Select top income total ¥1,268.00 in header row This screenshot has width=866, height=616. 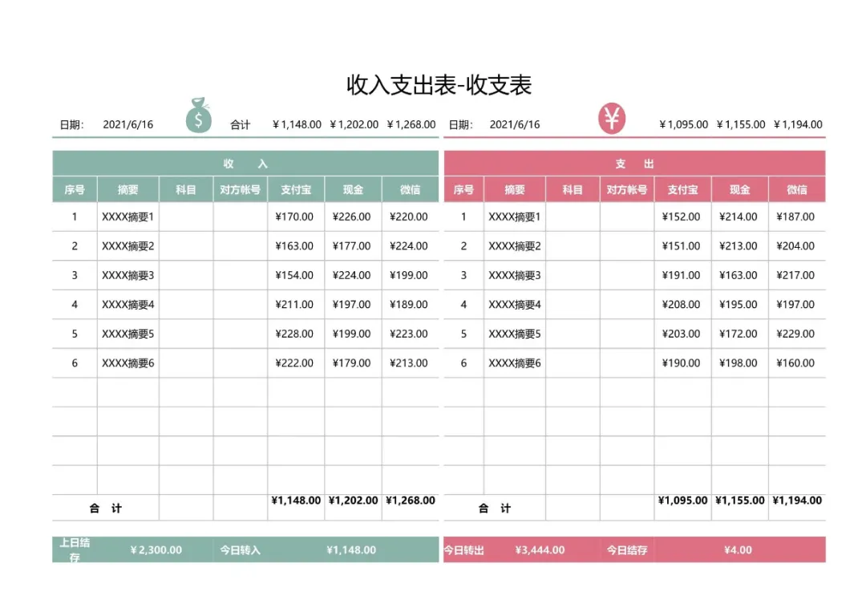pyautogui.click(x=411, y=124)
